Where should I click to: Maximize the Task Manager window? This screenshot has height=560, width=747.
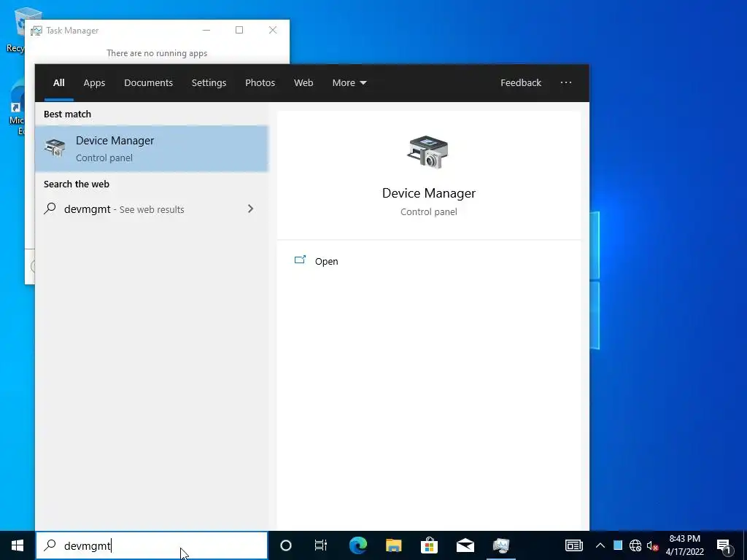239,30
